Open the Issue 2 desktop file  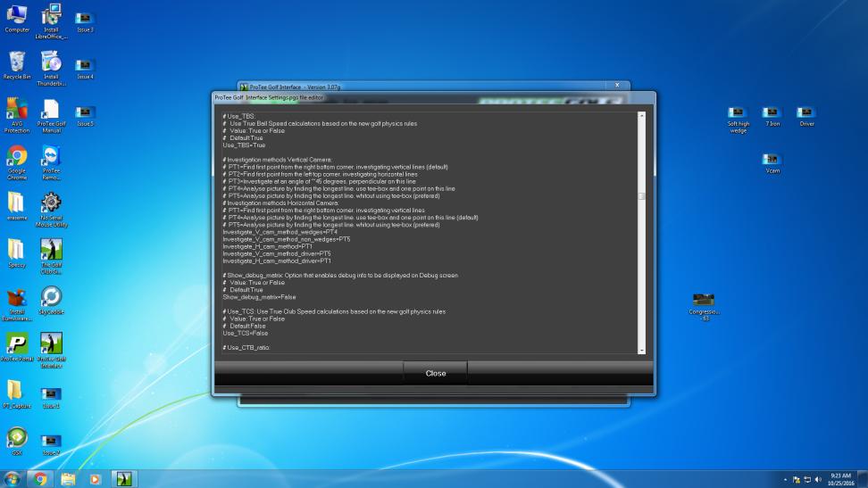point(51,445)
